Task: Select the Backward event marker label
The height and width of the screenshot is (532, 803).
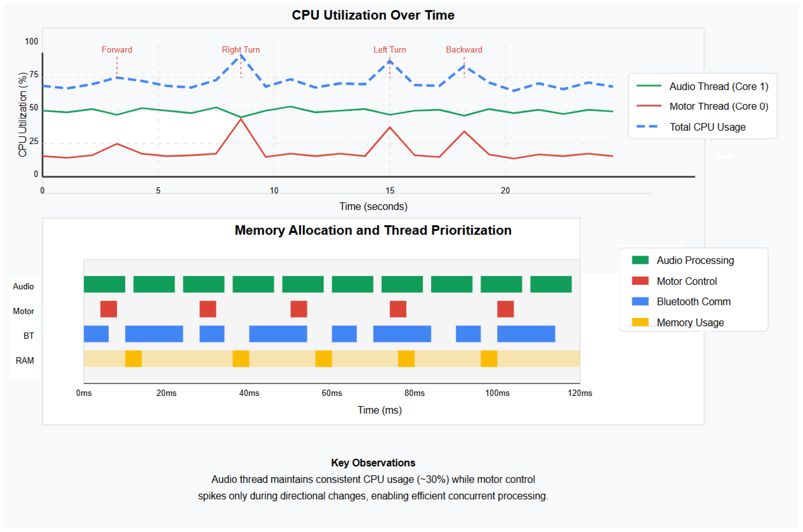Action: (x=464, y=50)
